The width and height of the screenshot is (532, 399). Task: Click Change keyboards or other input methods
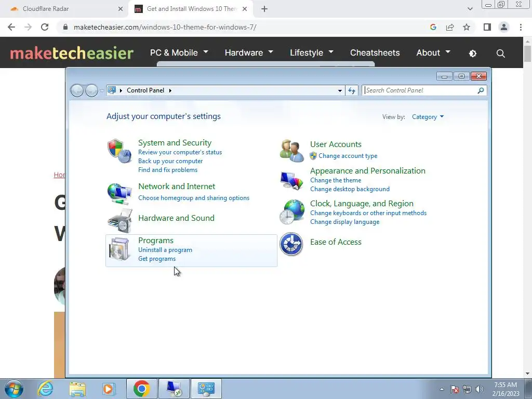(x=368, y=212)
